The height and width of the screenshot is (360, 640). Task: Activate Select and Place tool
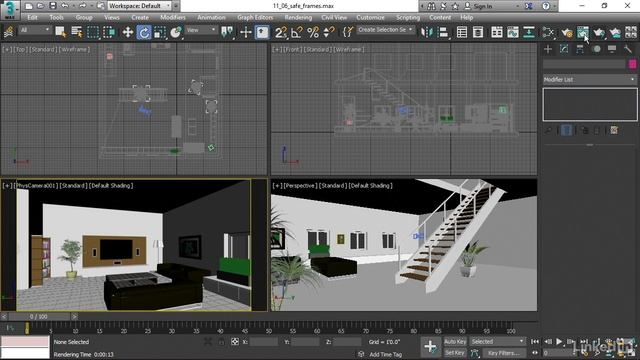[x=176, y=32]
